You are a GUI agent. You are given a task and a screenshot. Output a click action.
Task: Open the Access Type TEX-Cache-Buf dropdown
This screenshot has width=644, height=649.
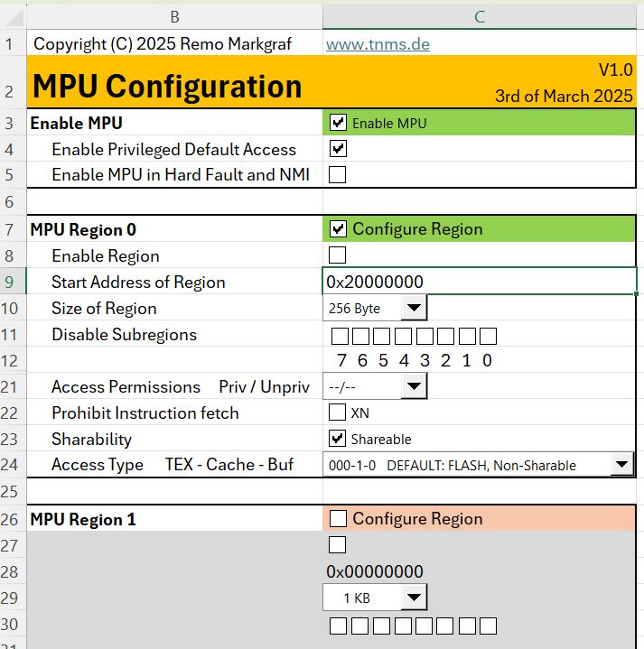coord(621,466)
